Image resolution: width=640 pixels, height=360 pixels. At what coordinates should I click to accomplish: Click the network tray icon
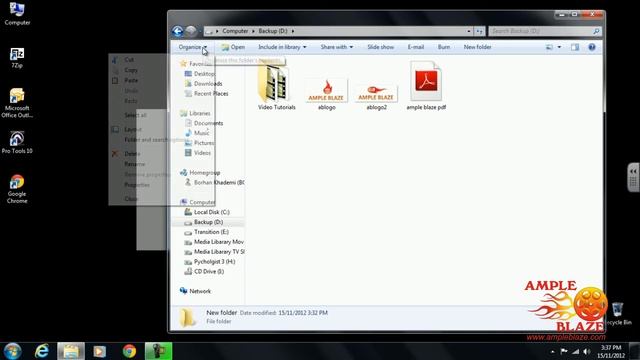[576, 351]
